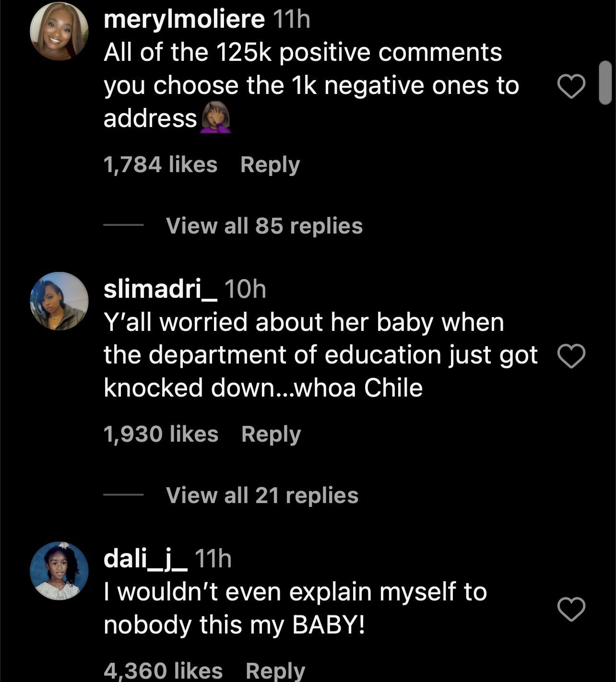The image size is (616, 682).
Task: Open the dali_j_ username link
Action: [x=145, y=559]
